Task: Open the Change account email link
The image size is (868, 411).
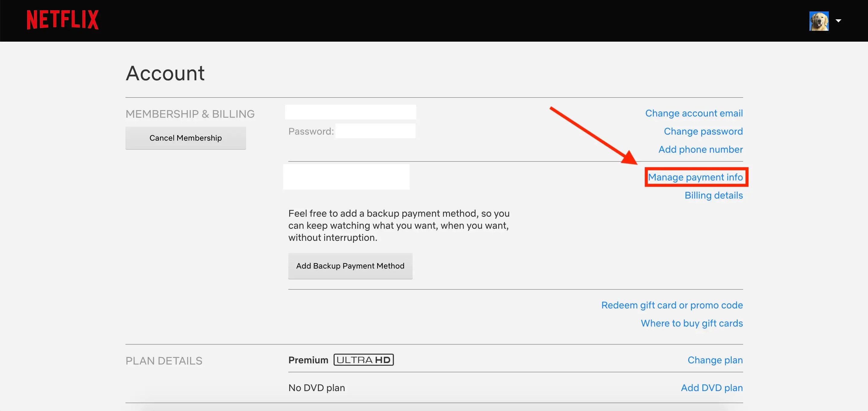Action: [x=693, y=113]
